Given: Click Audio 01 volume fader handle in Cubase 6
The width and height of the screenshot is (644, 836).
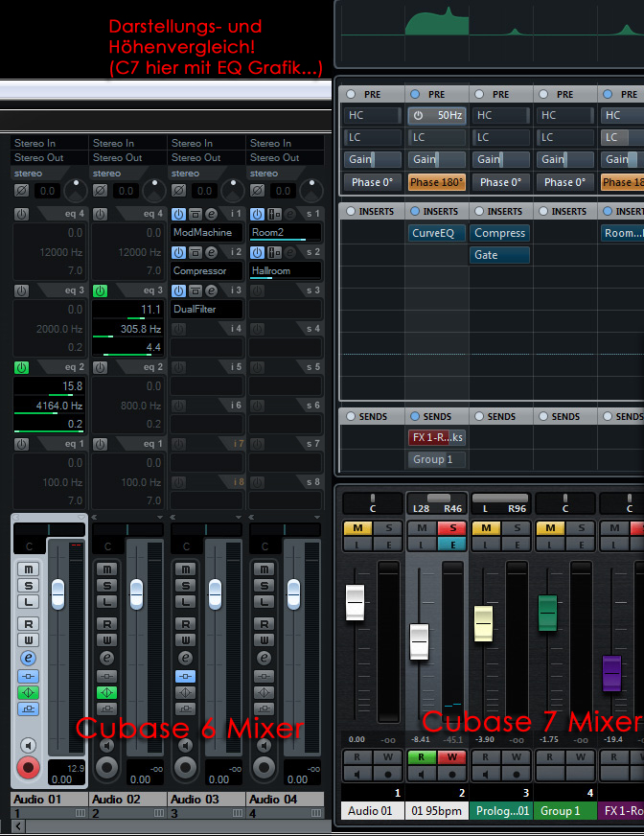Looking at the screenshot, I should [x=57, y=594].
